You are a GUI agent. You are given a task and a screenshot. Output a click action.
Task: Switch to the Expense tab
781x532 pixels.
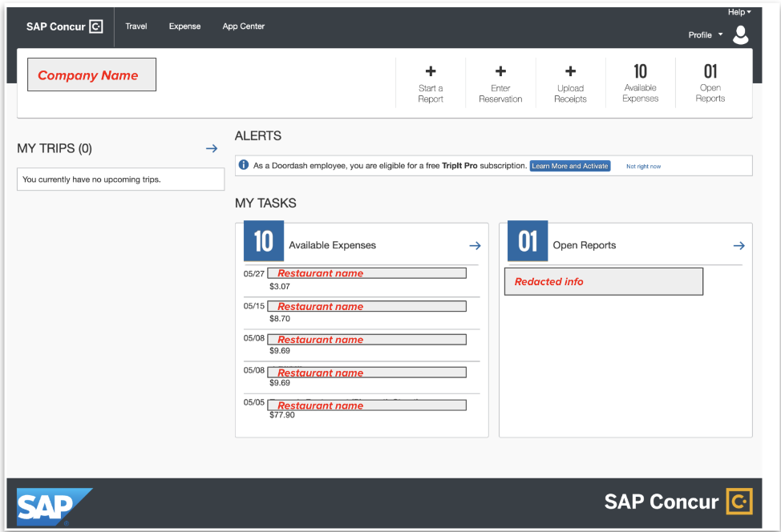184,26
